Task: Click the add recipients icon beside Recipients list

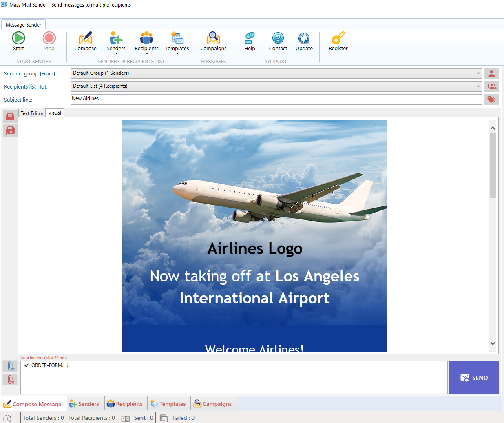Action: coord(491,86)
